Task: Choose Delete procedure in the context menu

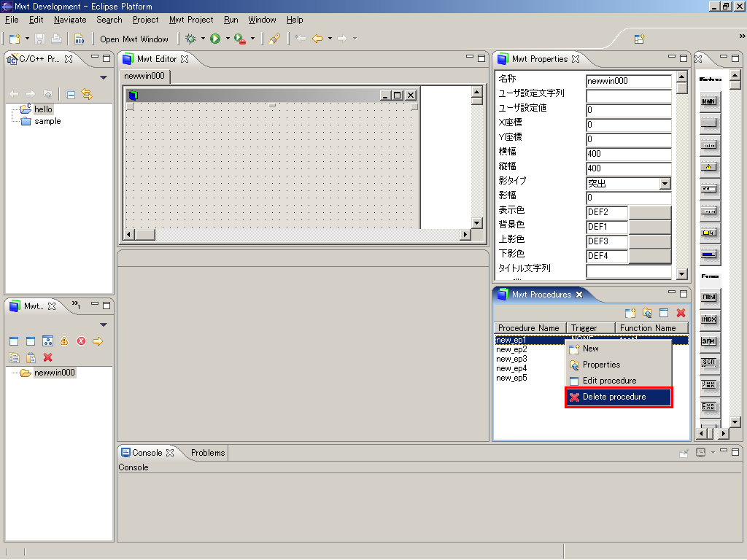Action: point(619,397)
